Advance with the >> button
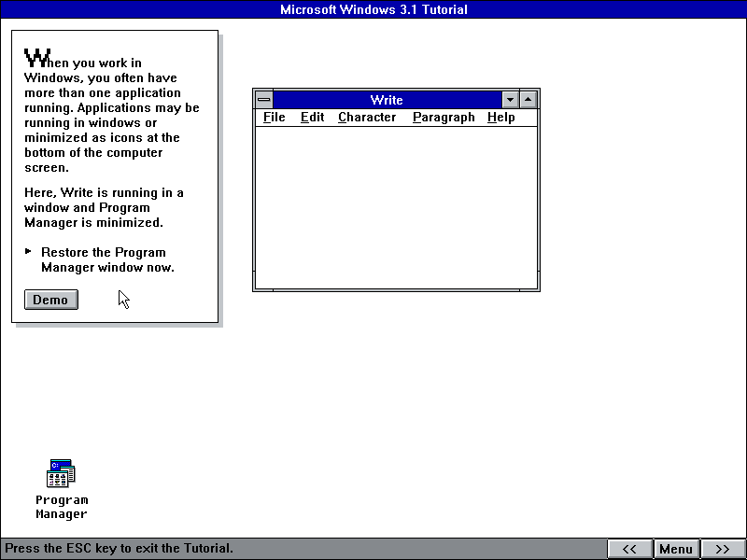This screenshot has height=560, width=747. [722, 549]
